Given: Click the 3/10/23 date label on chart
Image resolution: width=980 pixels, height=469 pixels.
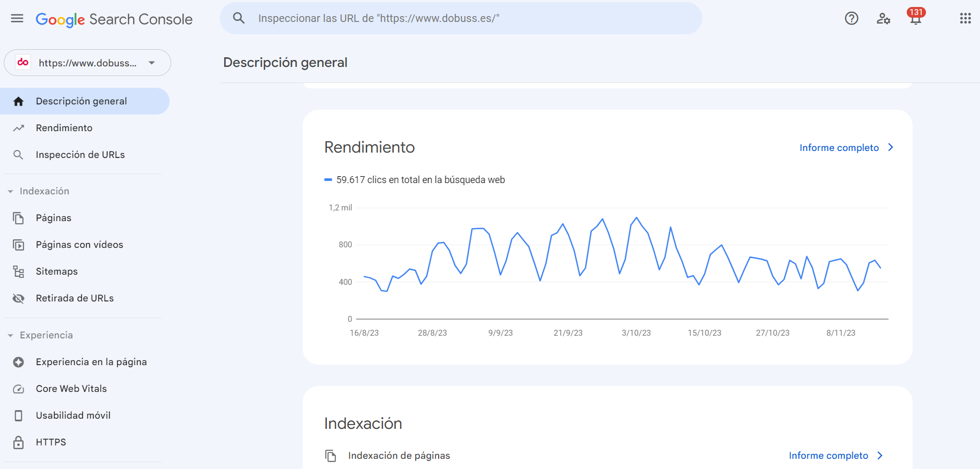Looking at the screenshot, I should (x=636, y=333).
